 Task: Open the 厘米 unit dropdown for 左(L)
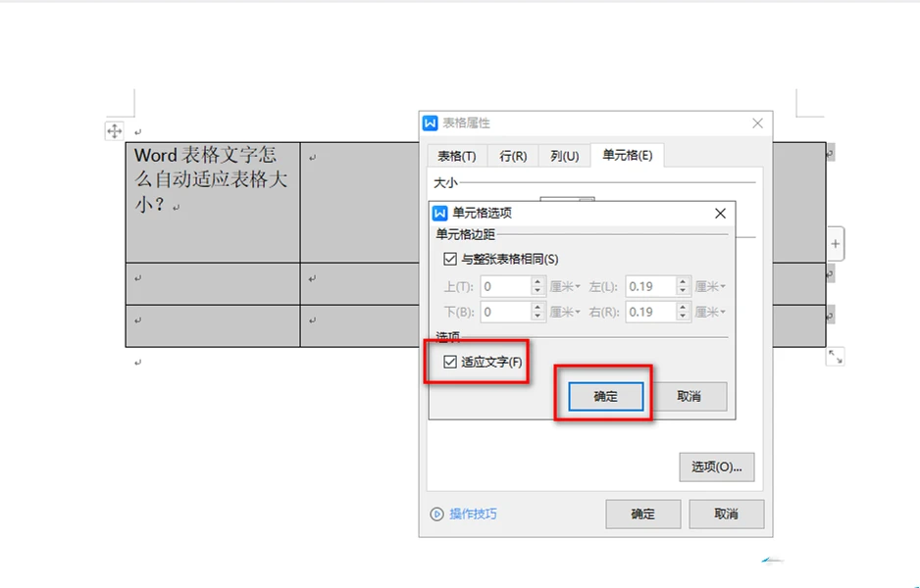coord(710,287)
